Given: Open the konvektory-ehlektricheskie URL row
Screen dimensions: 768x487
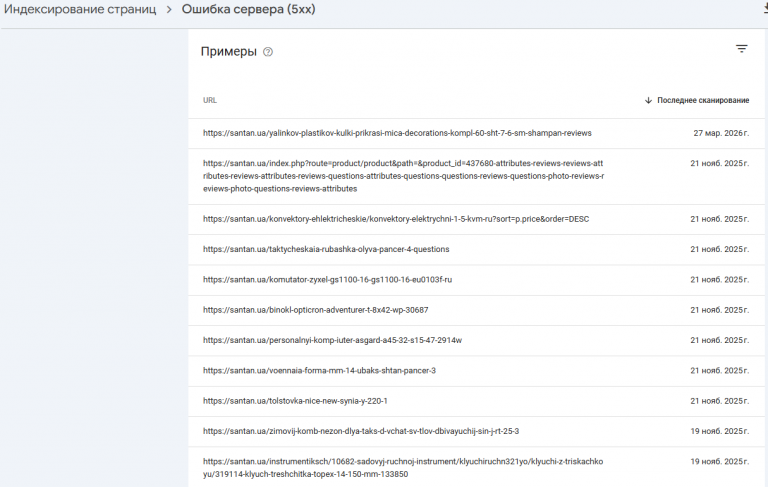Looking at the screenshot, I should [396, 219].
